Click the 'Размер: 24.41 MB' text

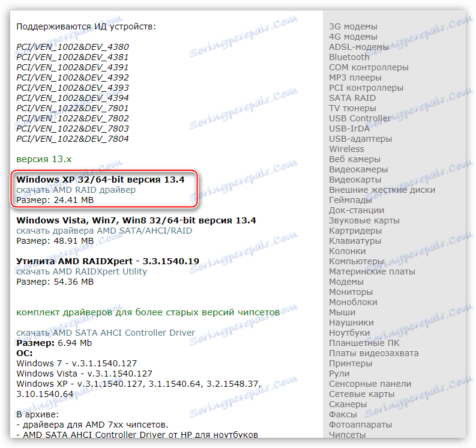(x=55, y=200)
